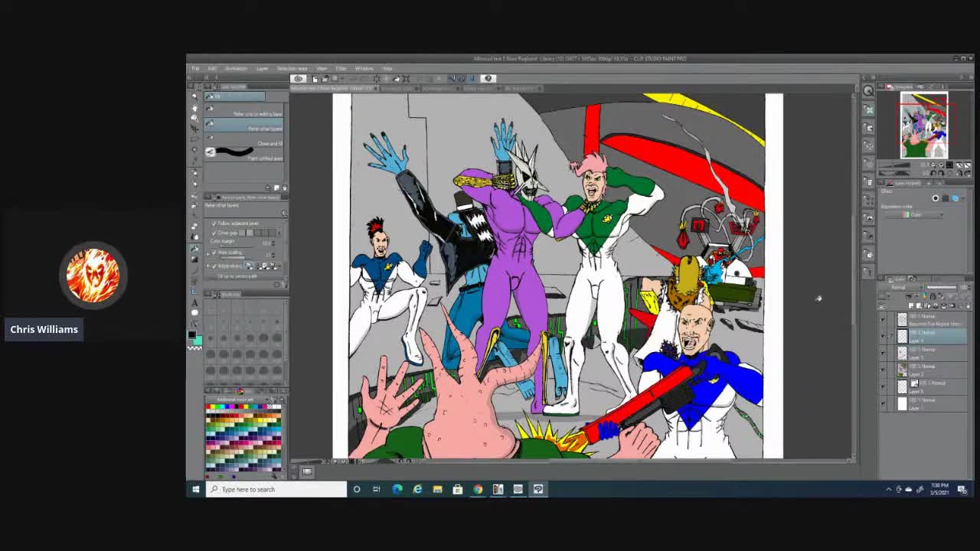Show hidden taskbar tray icons chevron

[889, 489]
